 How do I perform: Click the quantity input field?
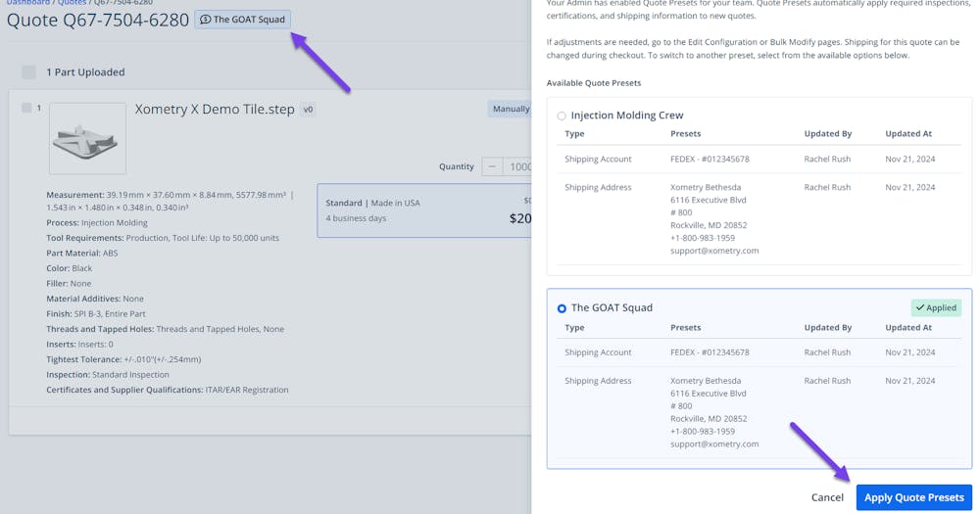518,166
